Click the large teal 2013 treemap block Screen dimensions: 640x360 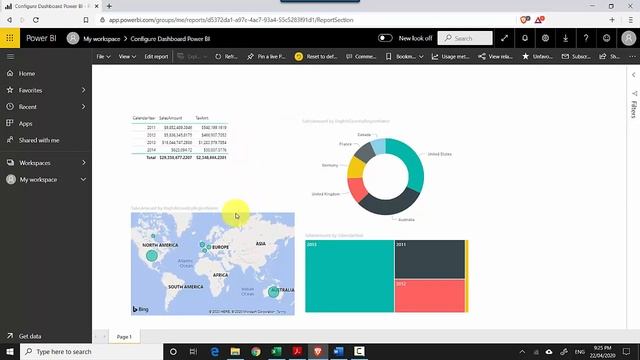(x=349, y=276)
